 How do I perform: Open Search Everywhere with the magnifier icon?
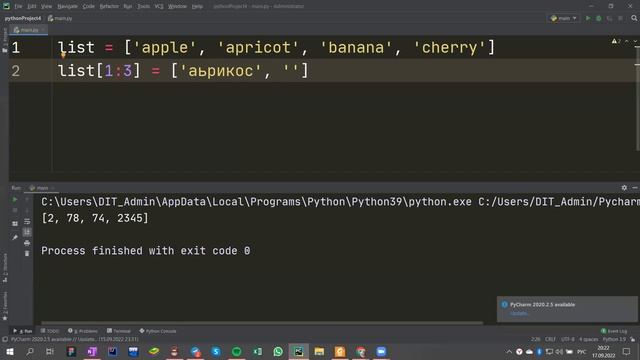pyautogui.click(x=634, y=18)
